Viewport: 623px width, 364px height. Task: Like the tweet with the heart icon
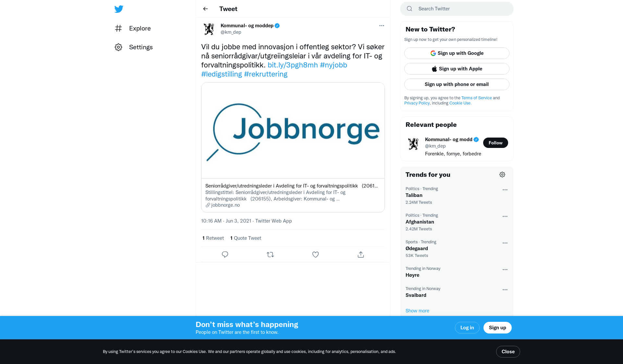315,255
